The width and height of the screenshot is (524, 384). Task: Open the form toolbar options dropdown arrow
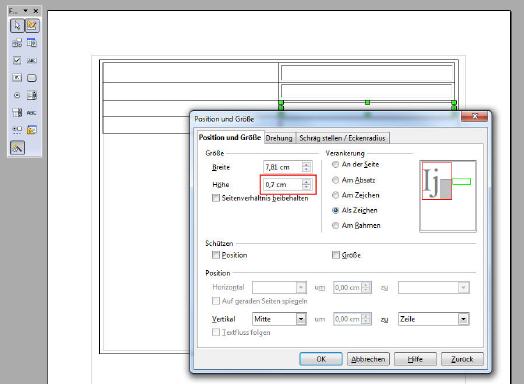(x=25, y=11)
